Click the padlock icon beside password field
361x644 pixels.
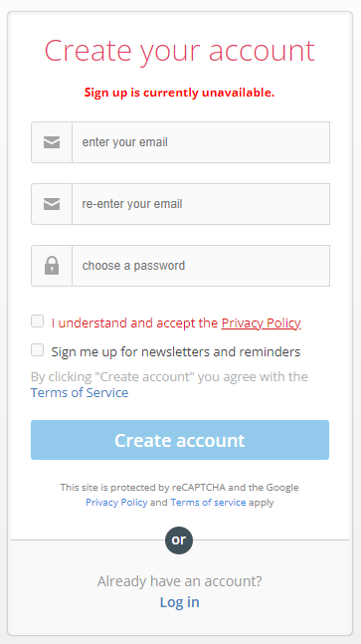pos(52,266)
